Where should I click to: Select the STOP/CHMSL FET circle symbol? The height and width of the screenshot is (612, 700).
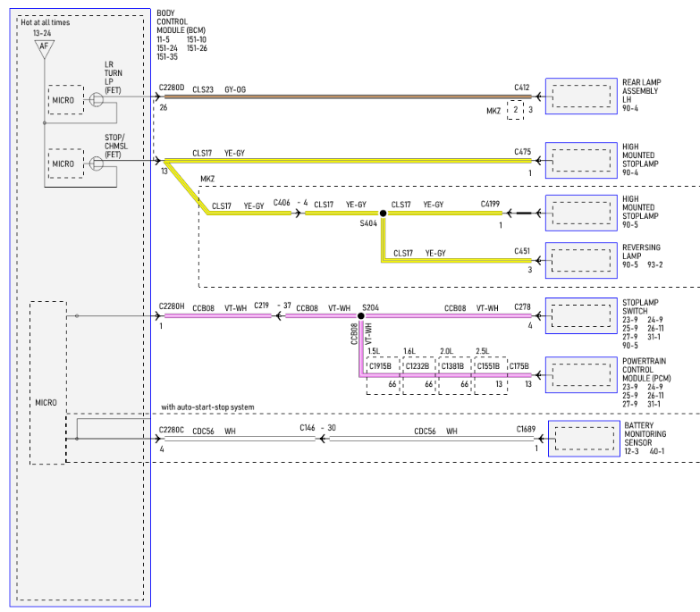(x=97, y=163)
